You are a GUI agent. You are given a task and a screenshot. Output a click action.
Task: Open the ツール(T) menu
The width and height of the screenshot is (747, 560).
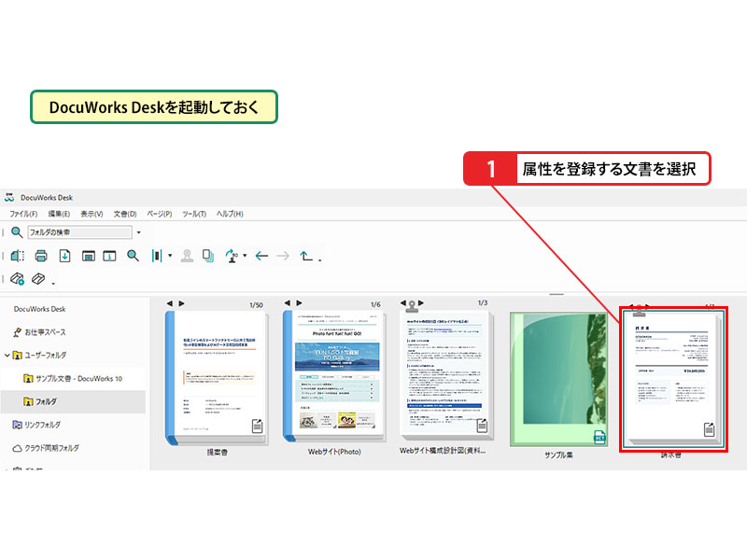pyautogui.click(x=194, y=215)
